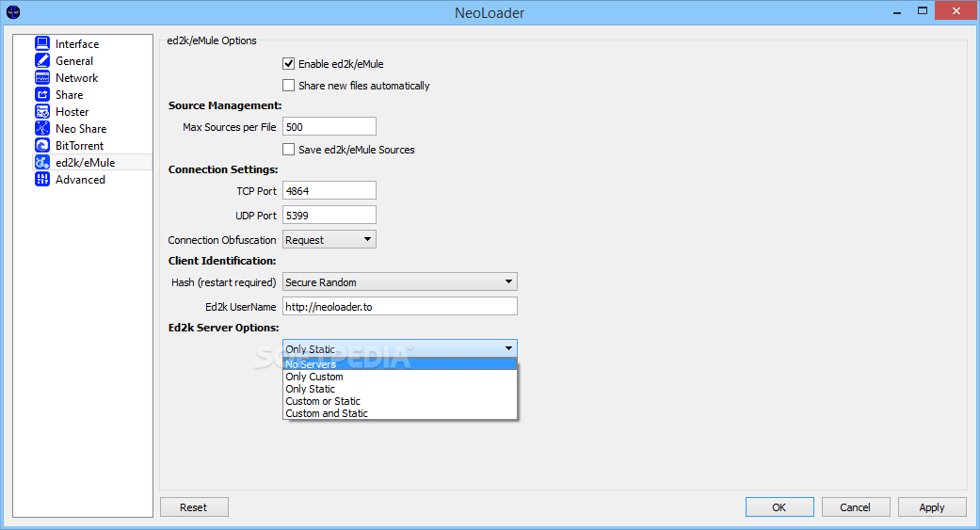Click the UDP Port input box
The height and width of the screenshot is (530, 980).
coord(329,215)
